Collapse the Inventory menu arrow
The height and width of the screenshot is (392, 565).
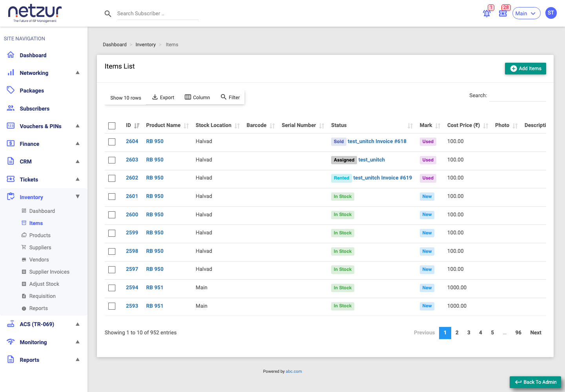point(78,196)
